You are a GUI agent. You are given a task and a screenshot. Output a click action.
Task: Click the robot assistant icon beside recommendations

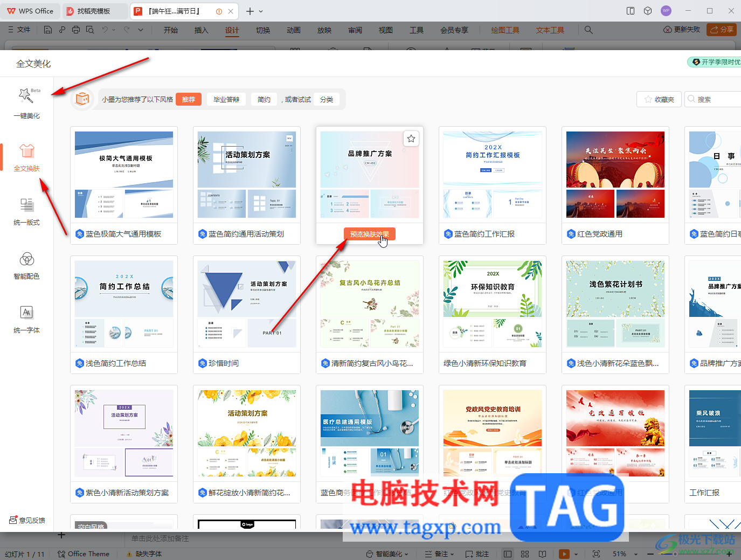click(82, 99)
